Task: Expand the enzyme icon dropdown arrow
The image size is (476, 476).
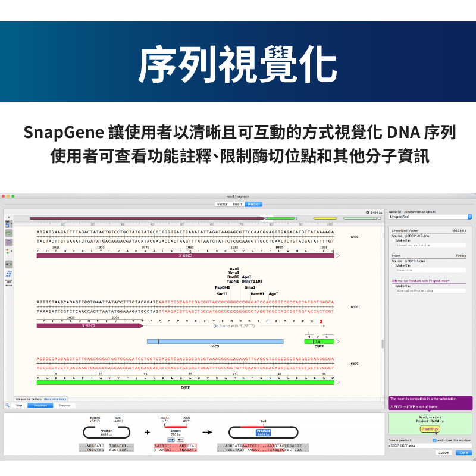Action: [x=11, y=224]
